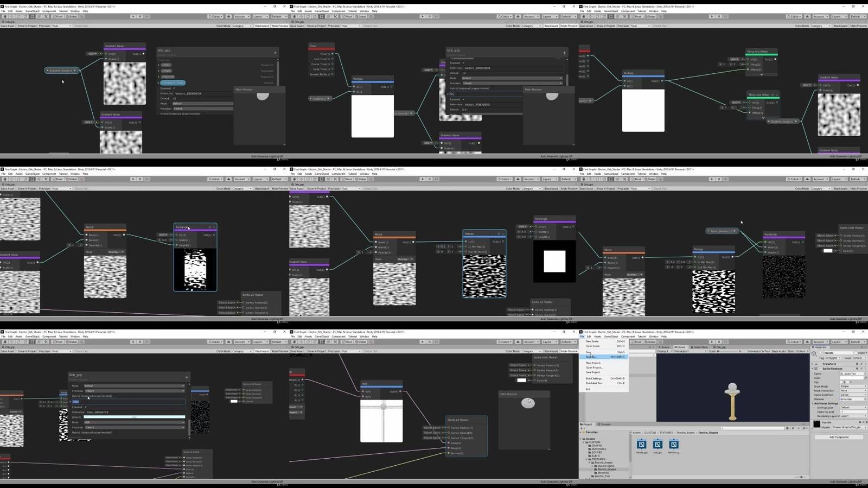This screenshot has height=488, width=868.
Task: Switch to Scene tab in bottom-right window
Action: point(664,347)
